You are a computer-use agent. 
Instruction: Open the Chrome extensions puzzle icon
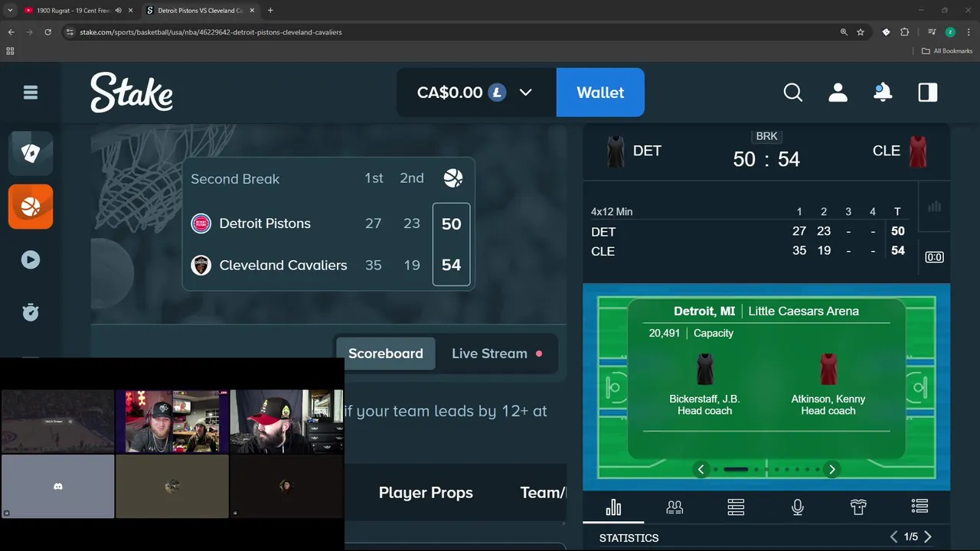click(x=905, y=32)
